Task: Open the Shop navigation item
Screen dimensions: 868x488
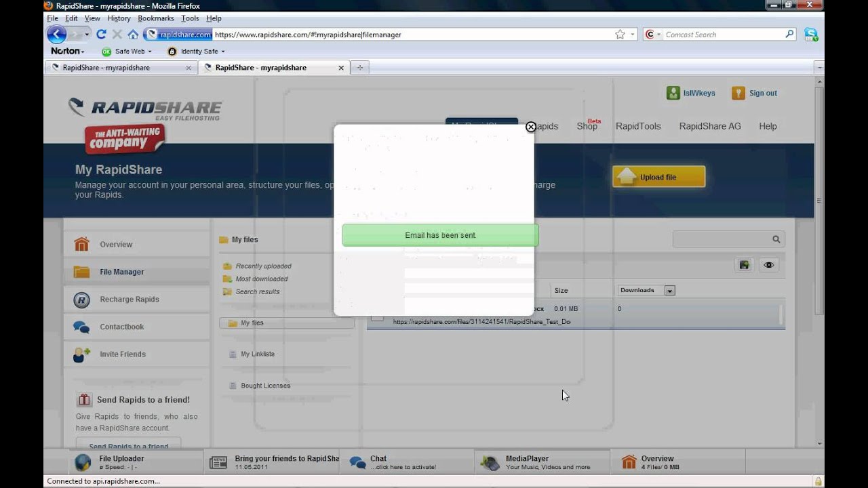Action: point(587,126)
